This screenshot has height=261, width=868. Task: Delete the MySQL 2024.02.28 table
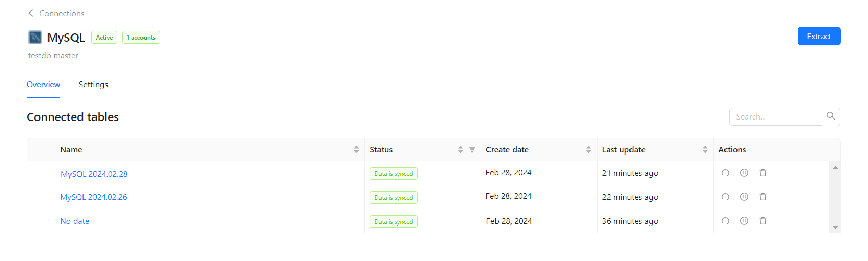(x=763, y=173)
